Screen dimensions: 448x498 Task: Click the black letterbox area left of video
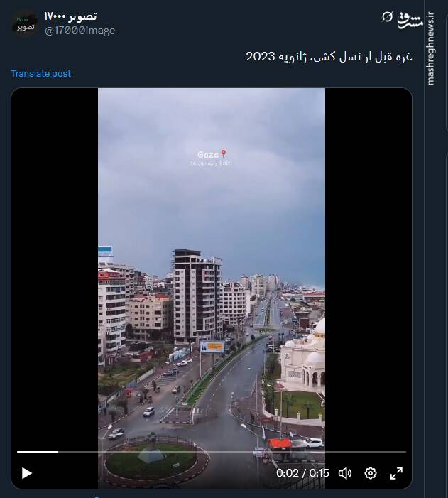(55, 270)
